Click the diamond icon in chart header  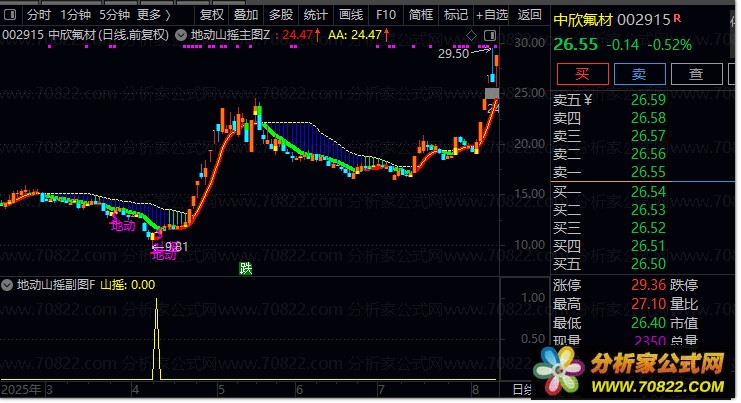tap(471, 35)
